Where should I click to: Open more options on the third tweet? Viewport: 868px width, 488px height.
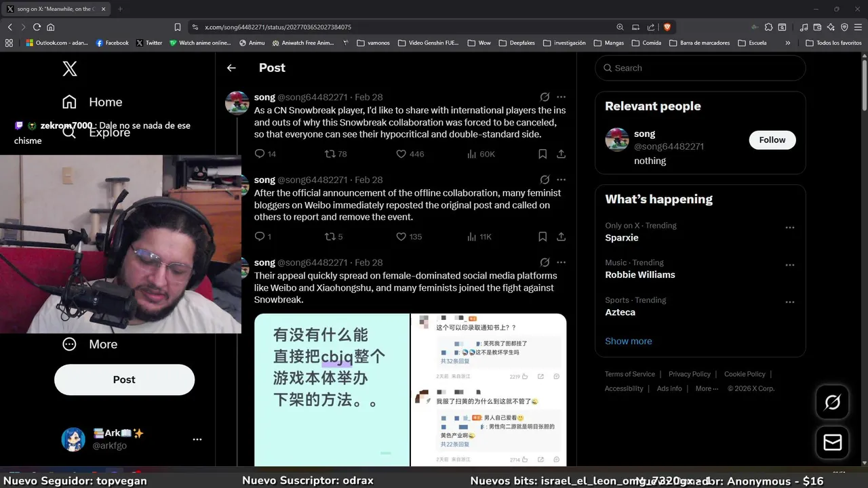pyautogui.click(x=561, y=262)
